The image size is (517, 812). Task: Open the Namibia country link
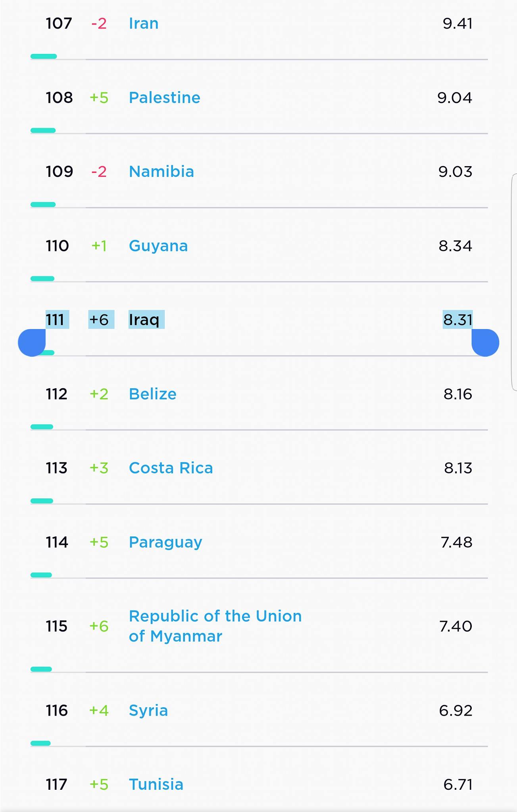[x=161, y=172]
